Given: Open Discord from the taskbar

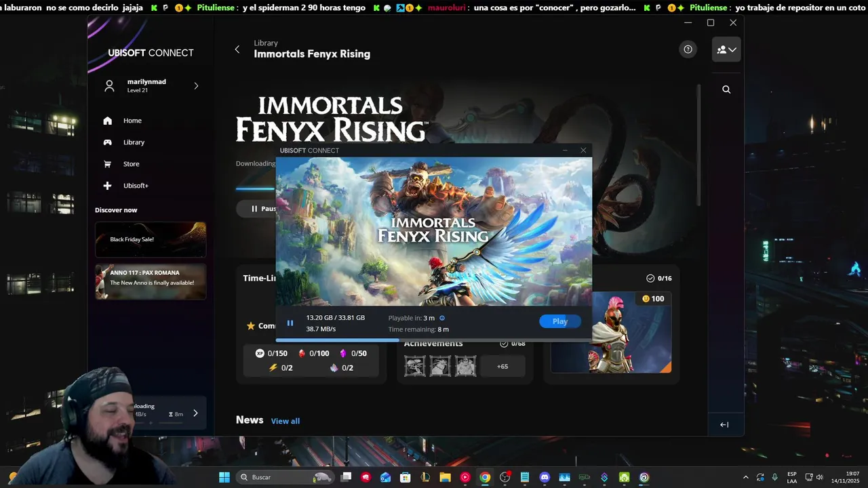Looking at the screenshot, I should (545, 477).
